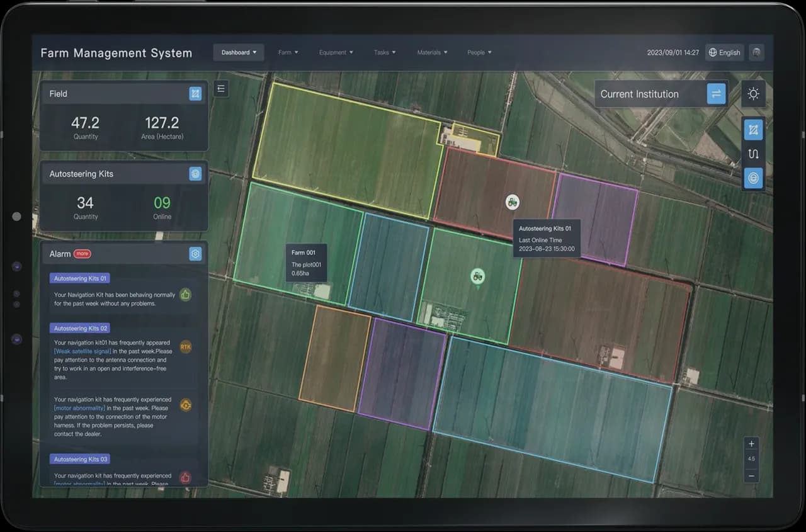The image size is (806, 532).
Task: Click the Last Online Time tooltip text
Action: 540,240
